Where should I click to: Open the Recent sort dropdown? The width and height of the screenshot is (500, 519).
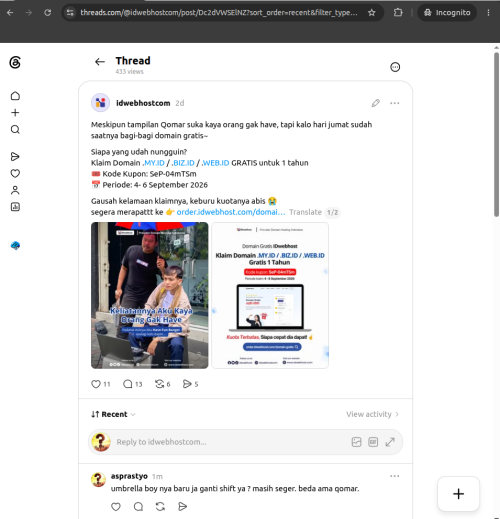pos(113,414)
